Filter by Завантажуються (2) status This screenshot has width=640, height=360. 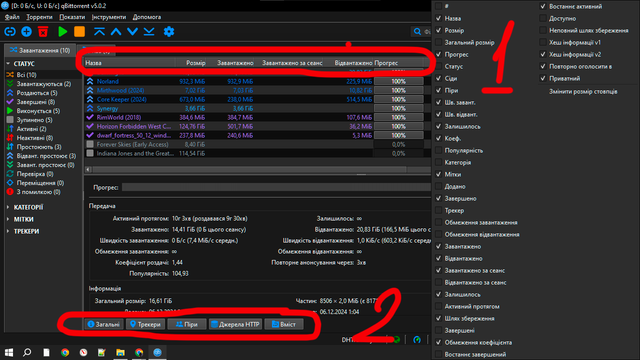pos(43,84)
